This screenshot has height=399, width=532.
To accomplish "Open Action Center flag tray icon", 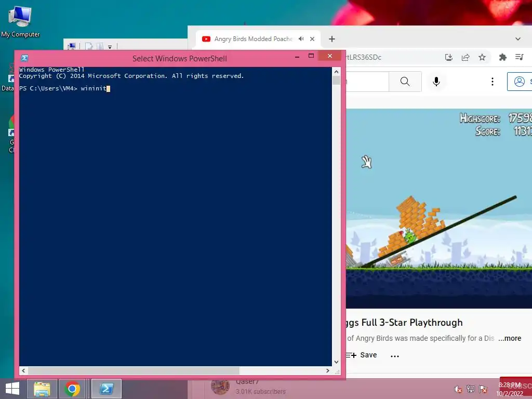I will click(x=483, y=389).
